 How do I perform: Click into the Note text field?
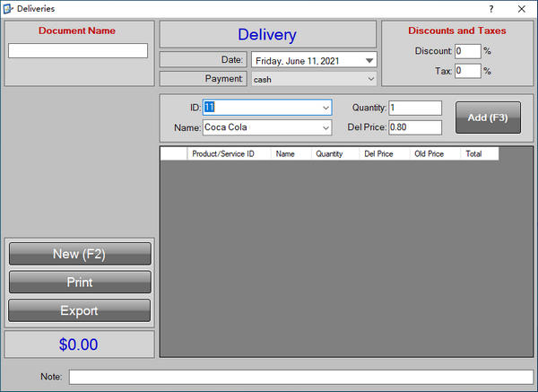click(x=300, y=377)
